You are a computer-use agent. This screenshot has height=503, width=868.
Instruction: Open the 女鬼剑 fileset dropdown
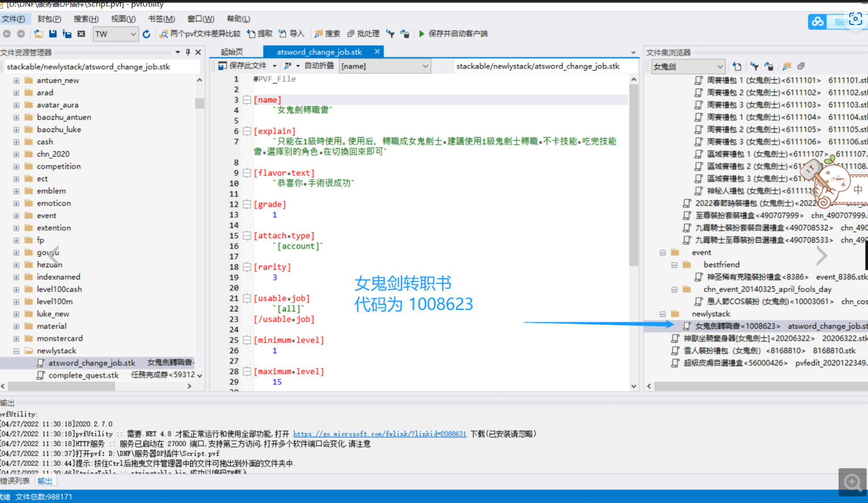pos(688,66)
